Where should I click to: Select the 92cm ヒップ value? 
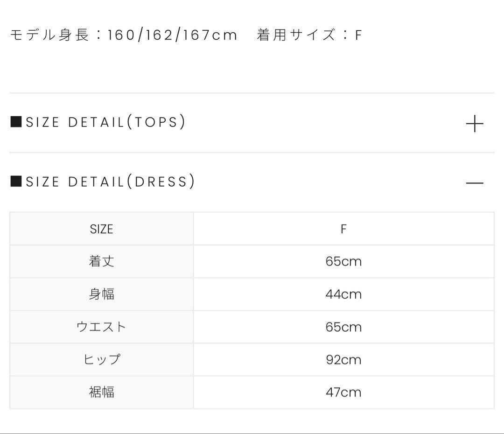pos(343,359)
